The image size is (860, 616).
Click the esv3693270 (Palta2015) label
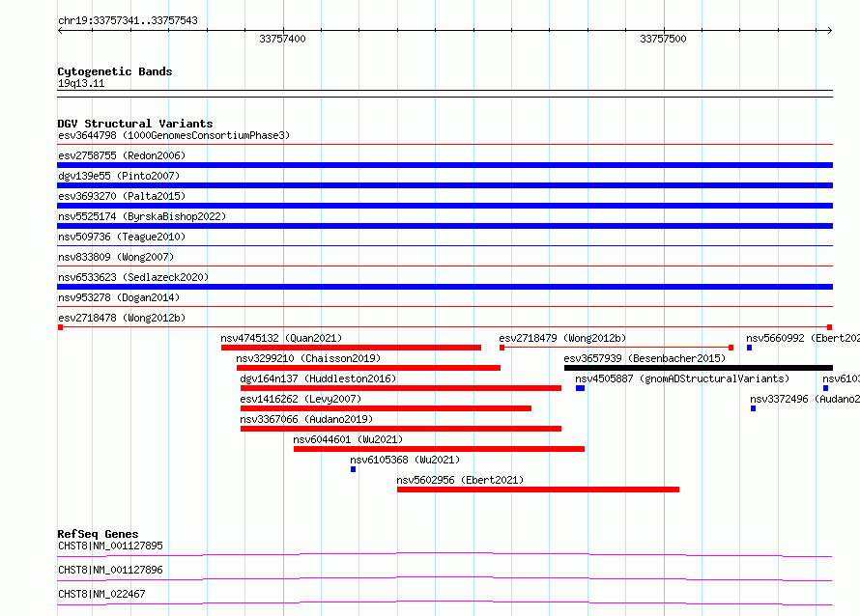[122, 196]
